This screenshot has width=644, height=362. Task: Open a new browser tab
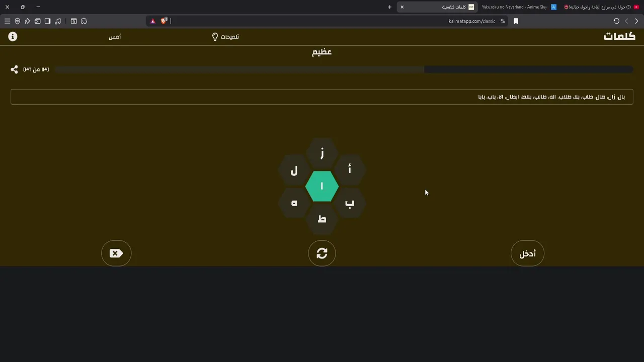[x=389, y=7]
